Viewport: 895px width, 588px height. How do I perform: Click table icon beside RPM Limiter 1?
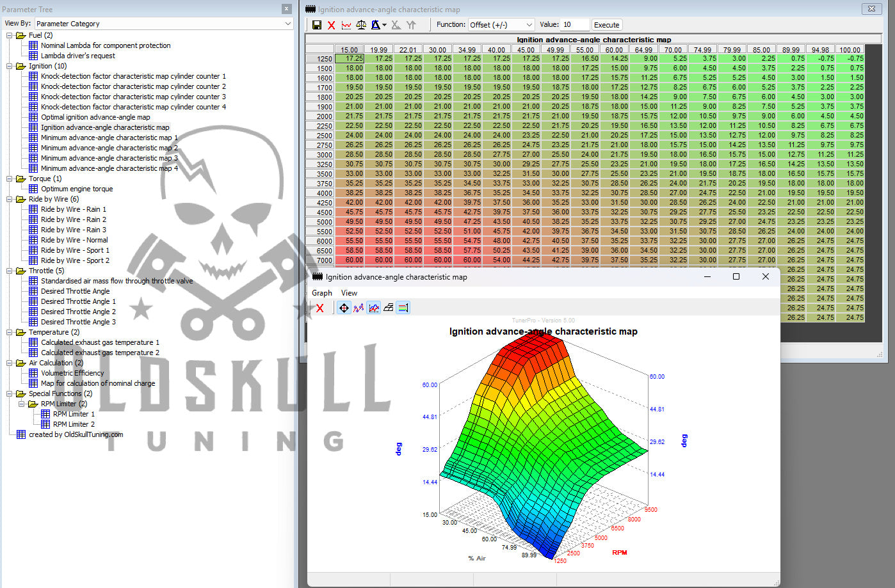(45, 414)
